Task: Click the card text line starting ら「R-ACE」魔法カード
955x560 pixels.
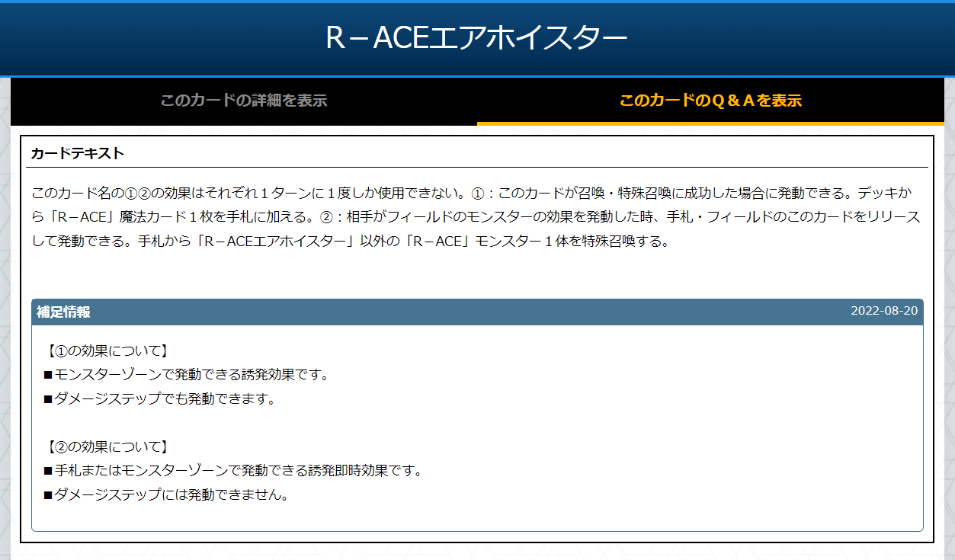Action: [x=476, y=216]
